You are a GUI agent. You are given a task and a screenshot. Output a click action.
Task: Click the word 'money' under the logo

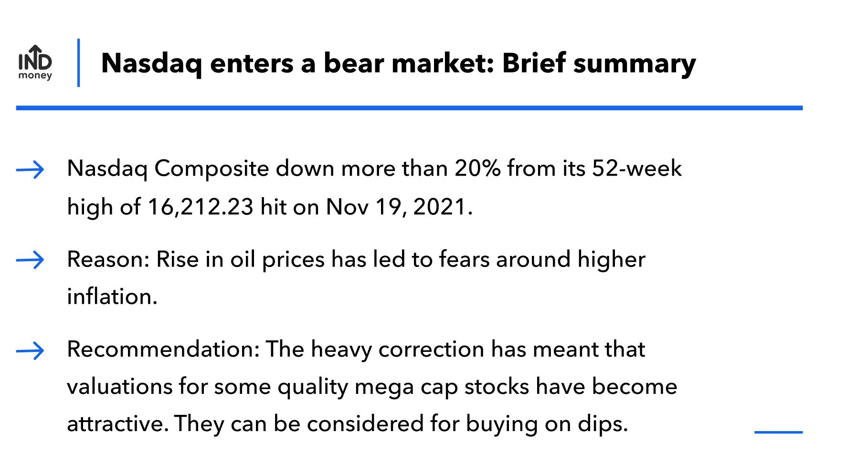tap(35, 75)
